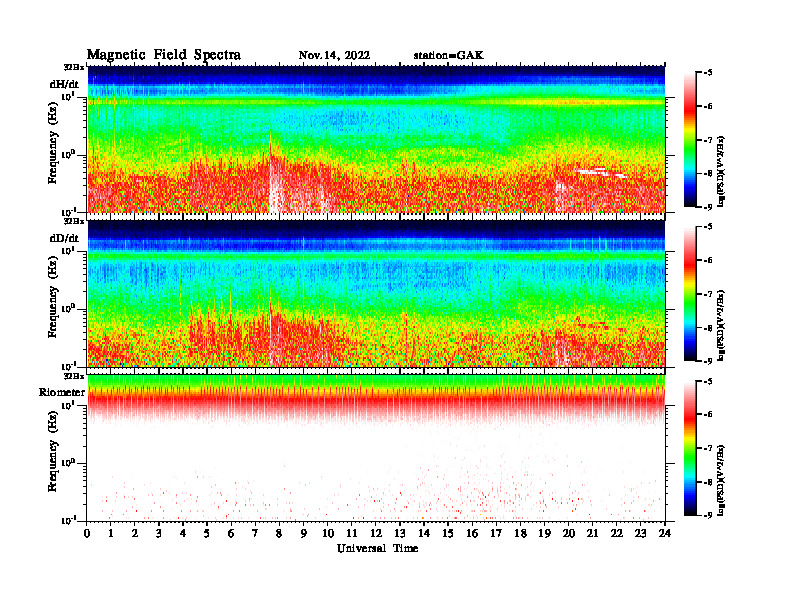Image resolution: width=792 pixels, height=612 pixels.
Task: Click the "7" hour tick label
Action: [x=255, y=534]
